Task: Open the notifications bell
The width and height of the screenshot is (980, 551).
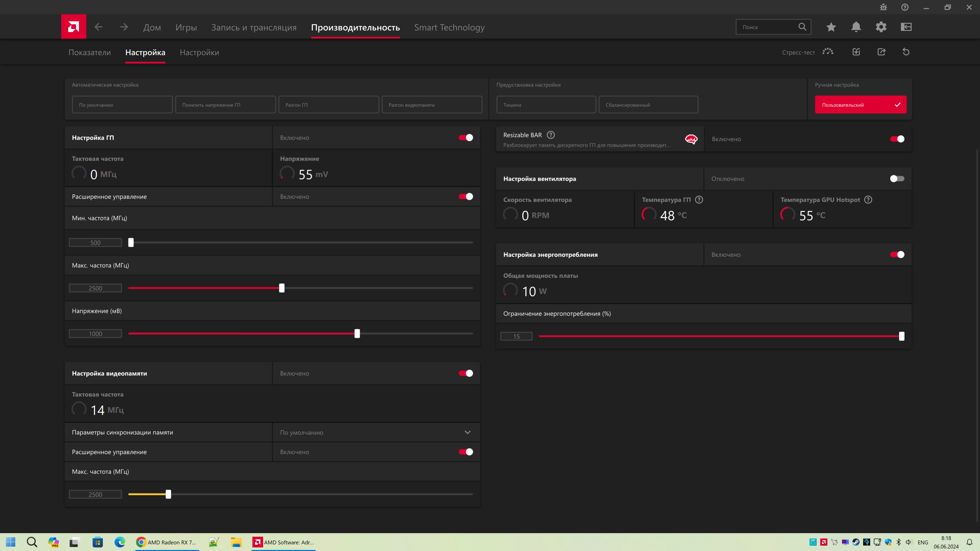Action: click(856, 27)
